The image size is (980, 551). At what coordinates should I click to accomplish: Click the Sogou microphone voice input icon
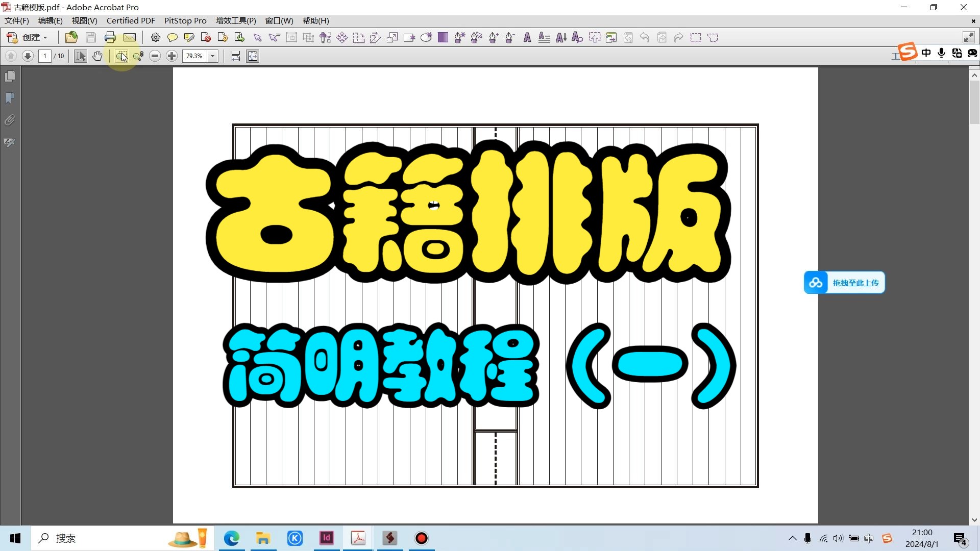(942, 53)
